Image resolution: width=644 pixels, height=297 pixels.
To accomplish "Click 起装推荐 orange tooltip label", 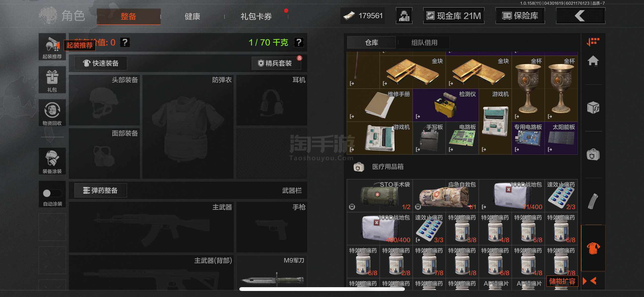I will pyautogui.click(x=80, y=45).
